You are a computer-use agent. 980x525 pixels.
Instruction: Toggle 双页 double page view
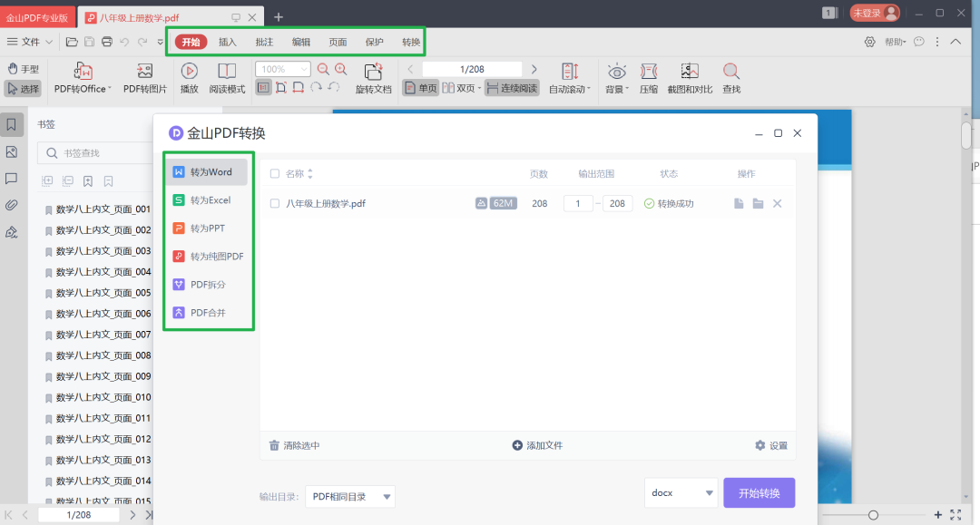tap(462, 88)
